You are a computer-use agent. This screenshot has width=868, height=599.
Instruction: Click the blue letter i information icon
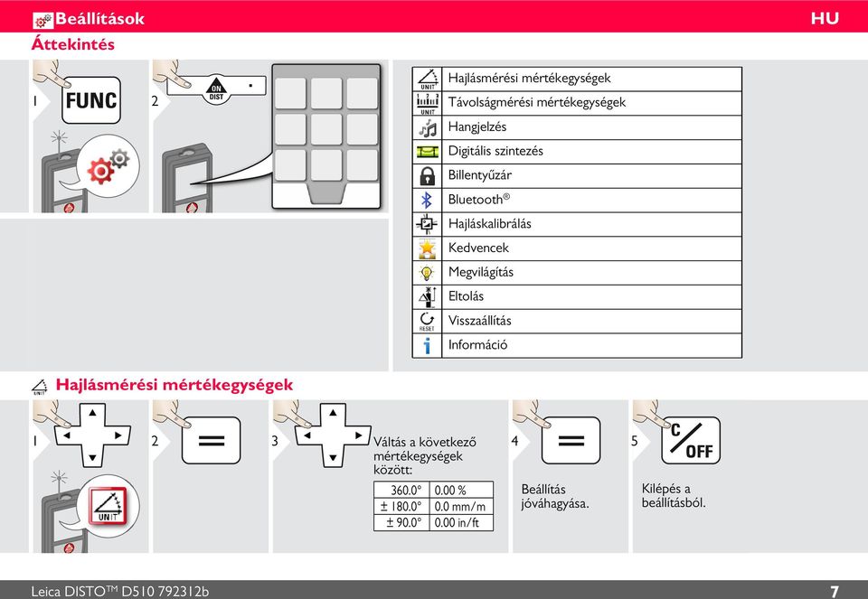[x=427, y=346]
